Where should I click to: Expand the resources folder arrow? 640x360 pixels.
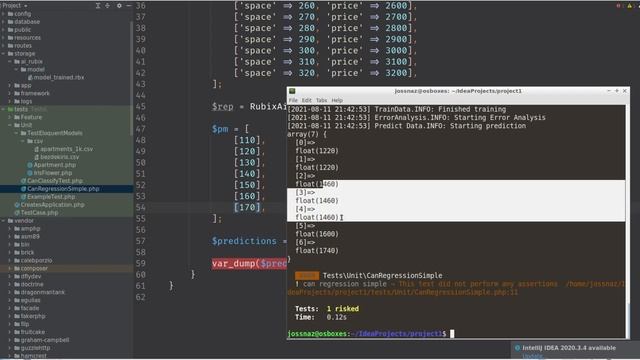tap(4, 38)
